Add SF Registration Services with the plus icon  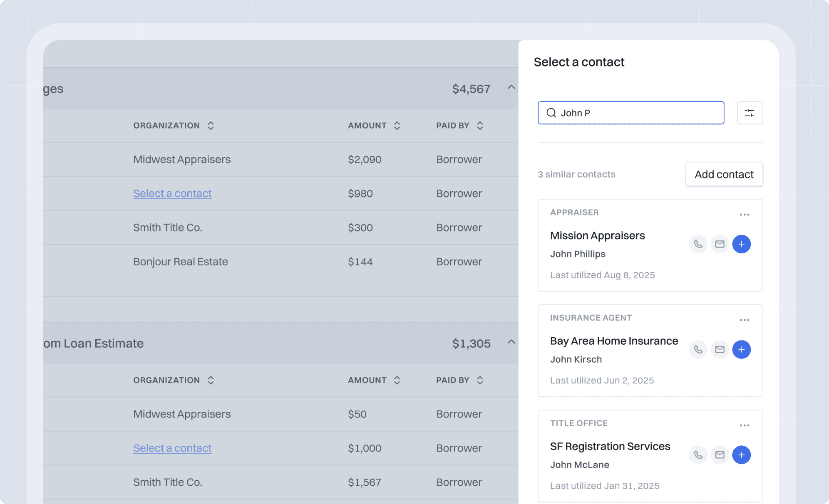[741, 455]
